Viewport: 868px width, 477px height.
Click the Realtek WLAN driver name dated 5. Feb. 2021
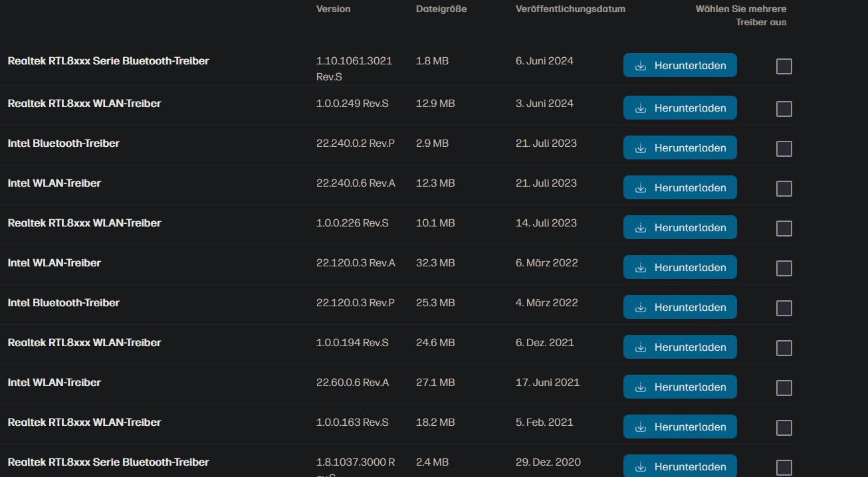pyautogui.click(x=84, y=423)
